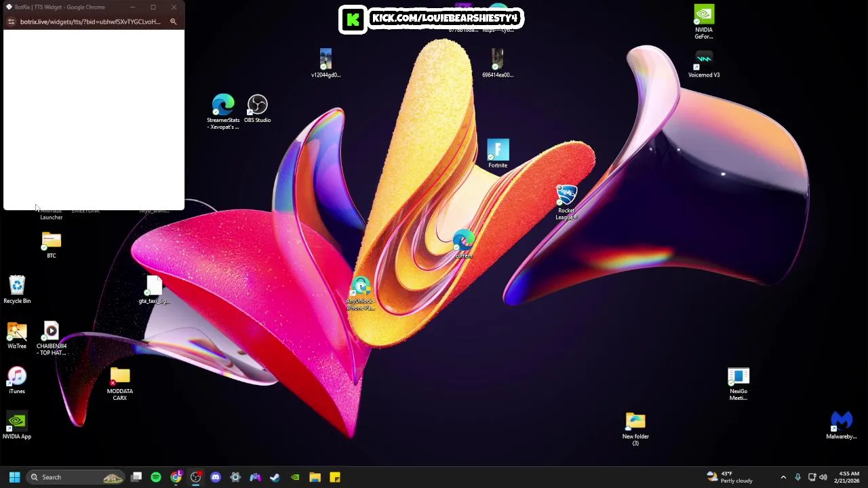Screen dimensions: 868x488
Task: Open Sticky Notes from the taskbar
Action: 334,477
